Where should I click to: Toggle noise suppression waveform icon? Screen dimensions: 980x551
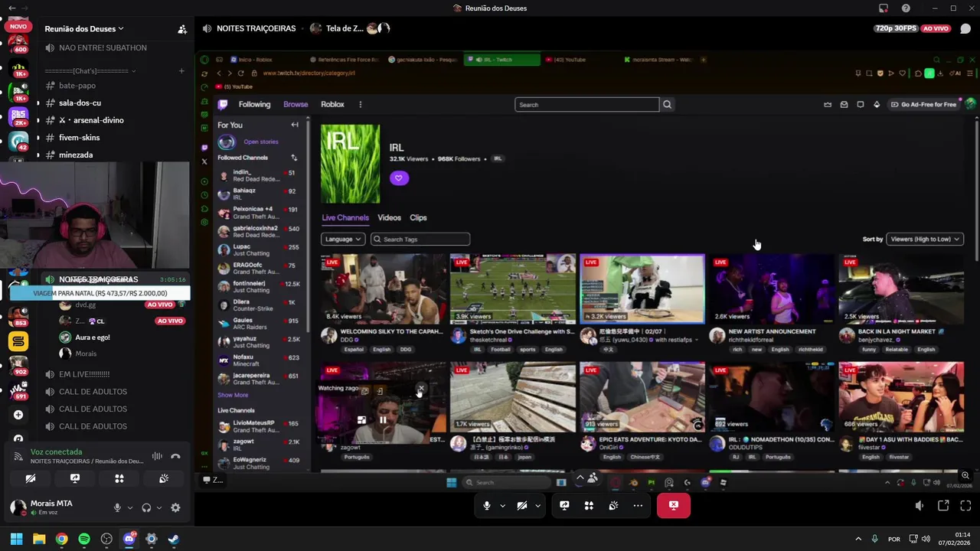tap(157, 456)
